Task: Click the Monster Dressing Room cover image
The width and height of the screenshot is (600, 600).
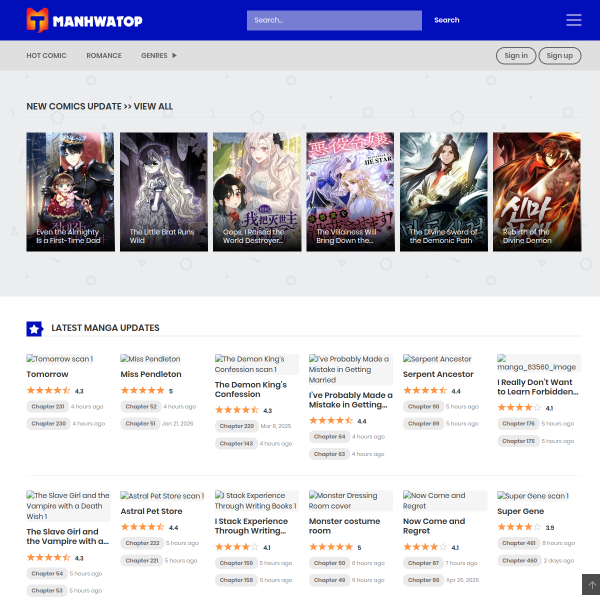Action: [351, 501]
